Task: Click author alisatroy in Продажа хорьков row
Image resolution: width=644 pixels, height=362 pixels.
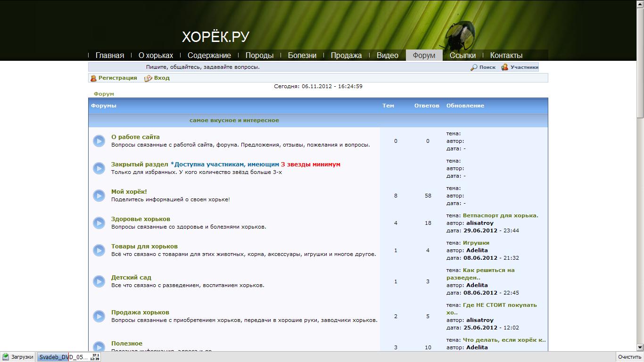Action: pos(480,320)
